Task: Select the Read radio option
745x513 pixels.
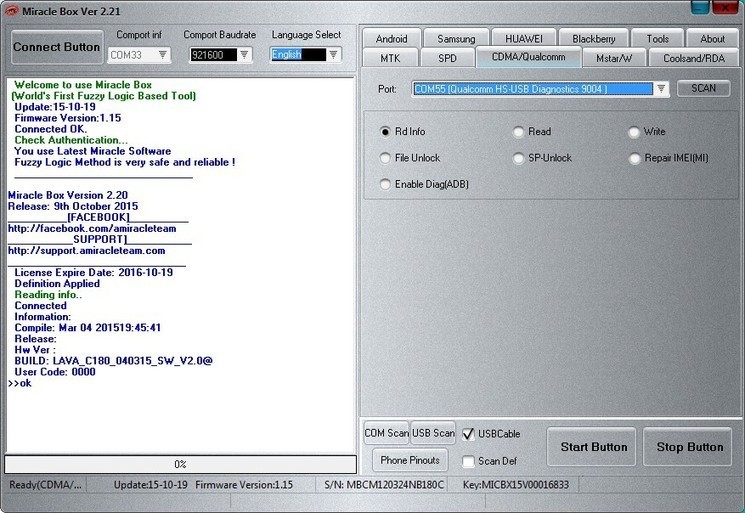Action: tap(518, 132)
